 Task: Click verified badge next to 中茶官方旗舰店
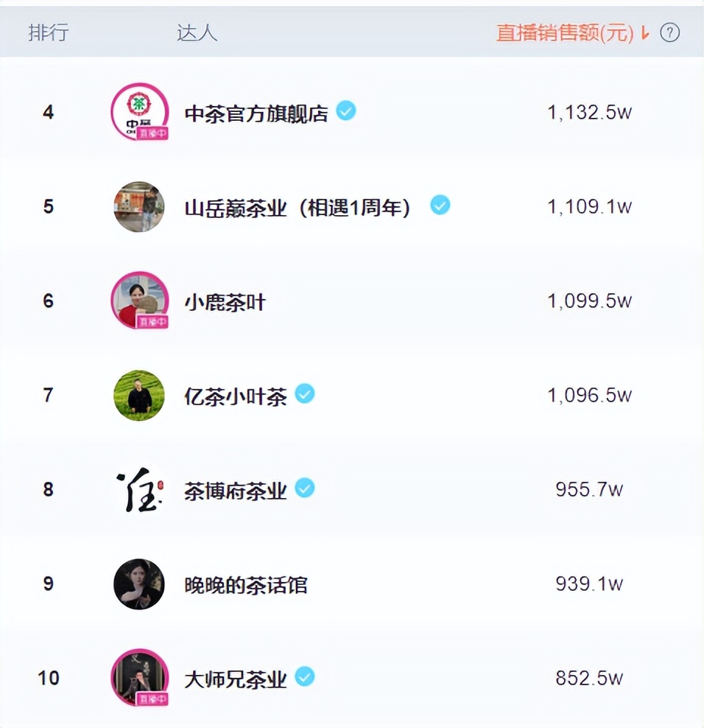click(x=346, y=111)
